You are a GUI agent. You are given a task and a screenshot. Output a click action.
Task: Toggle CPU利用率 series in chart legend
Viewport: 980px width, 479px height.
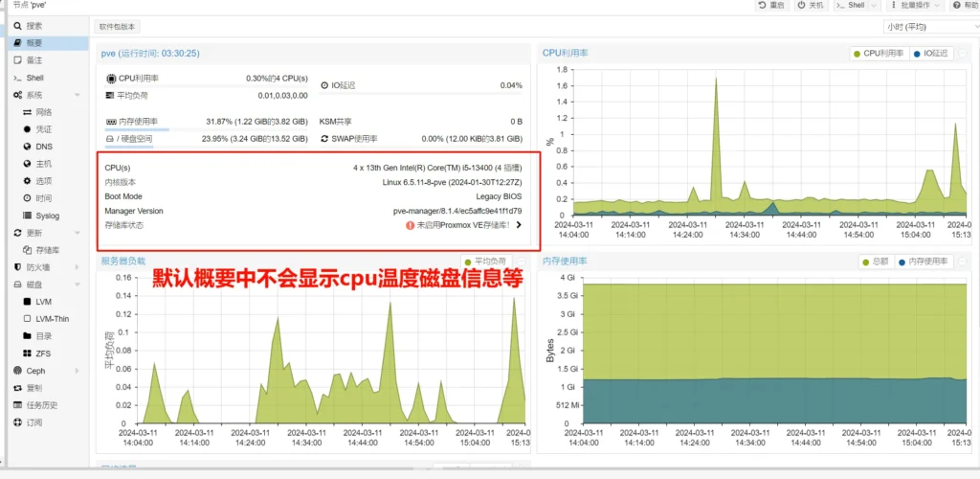(x=879, y=54)
